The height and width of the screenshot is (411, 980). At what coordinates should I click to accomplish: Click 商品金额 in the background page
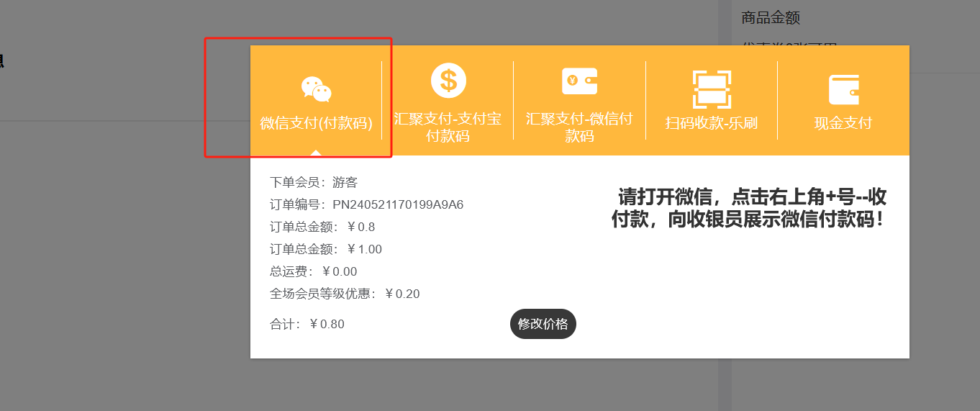click(x=771, y=18)
